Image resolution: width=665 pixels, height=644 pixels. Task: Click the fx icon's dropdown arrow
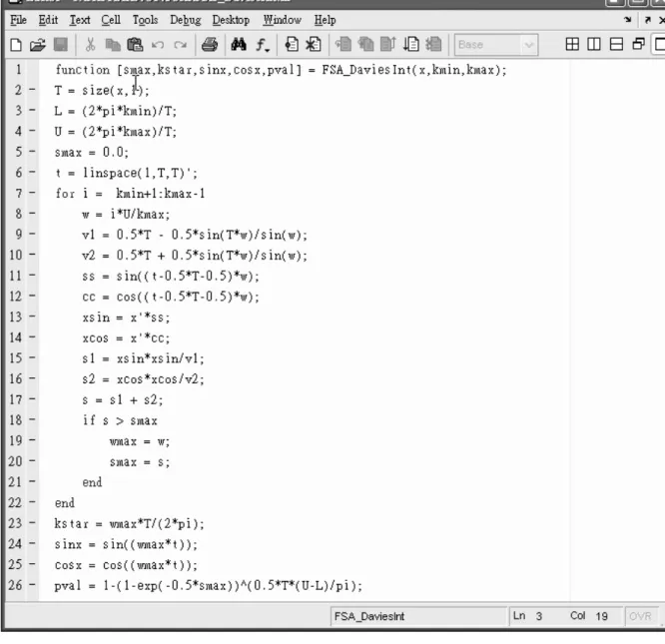point(268,50)
